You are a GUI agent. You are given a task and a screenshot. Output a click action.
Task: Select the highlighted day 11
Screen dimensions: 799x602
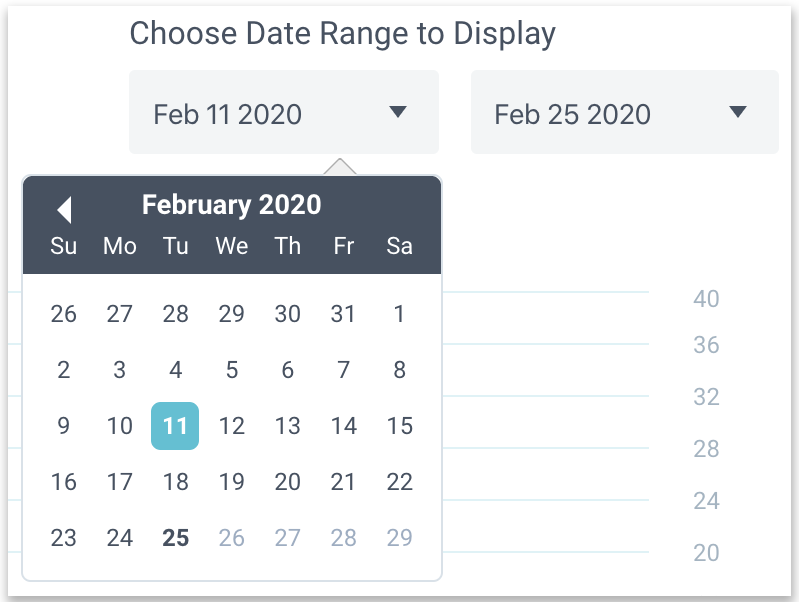(x=175, y=426)
